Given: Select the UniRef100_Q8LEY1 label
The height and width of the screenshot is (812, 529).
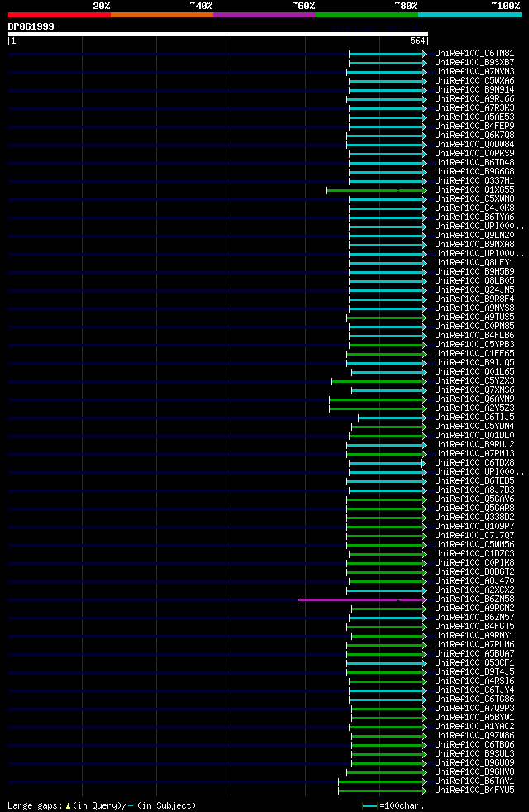Looking at the screenshot, I should pos(474,263).
